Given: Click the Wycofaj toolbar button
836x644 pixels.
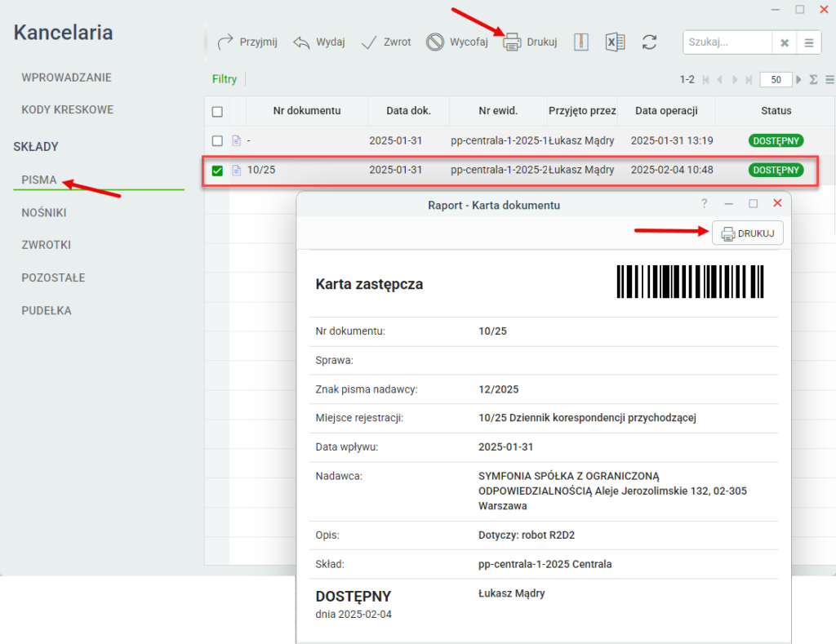Looking at the screenshot, I should pyautogui.click(x=457, y=42).
